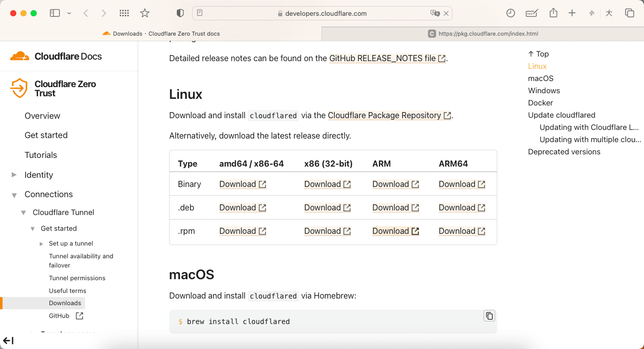
Task: Stop loading with the X button
Action: coord(446,13)
